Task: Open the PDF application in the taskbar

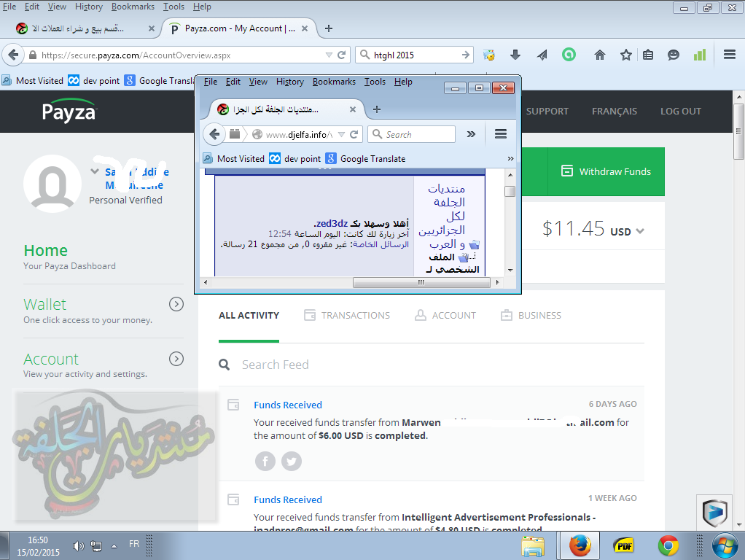Action: [624, 545]
